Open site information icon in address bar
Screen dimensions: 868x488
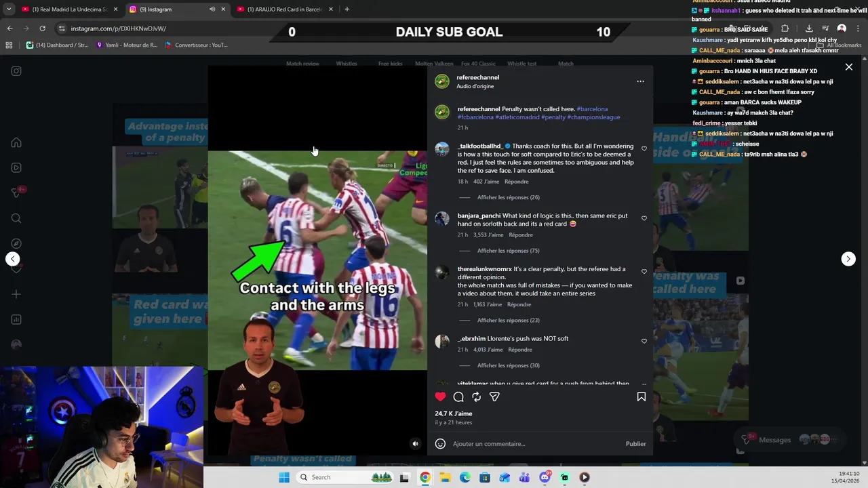[62, 28]
